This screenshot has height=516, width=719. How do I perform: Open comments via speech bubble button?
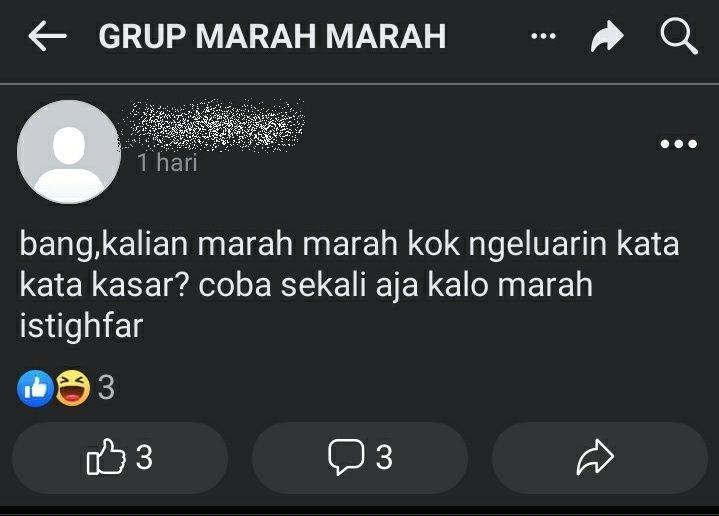[x=360, y=458]
